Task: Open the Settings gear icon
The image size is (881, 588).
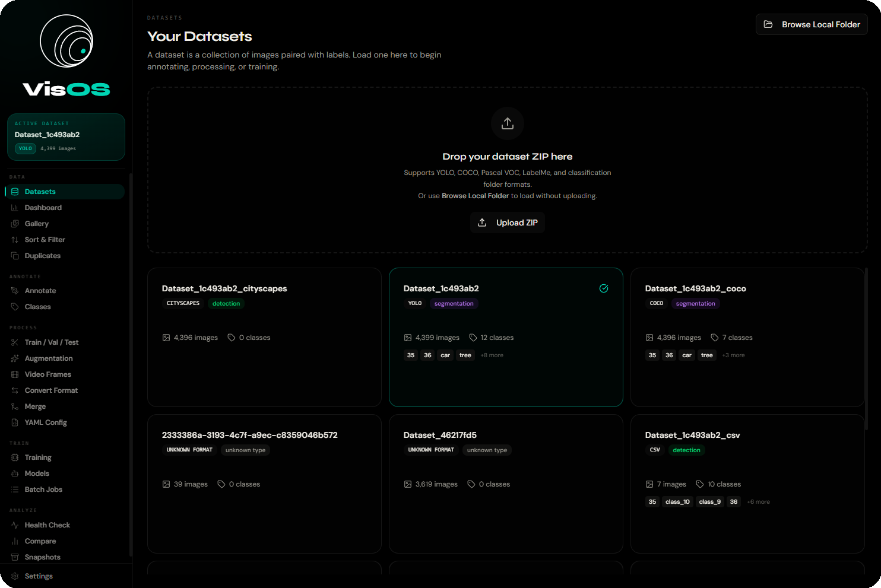Action: [x=16, y=576]
